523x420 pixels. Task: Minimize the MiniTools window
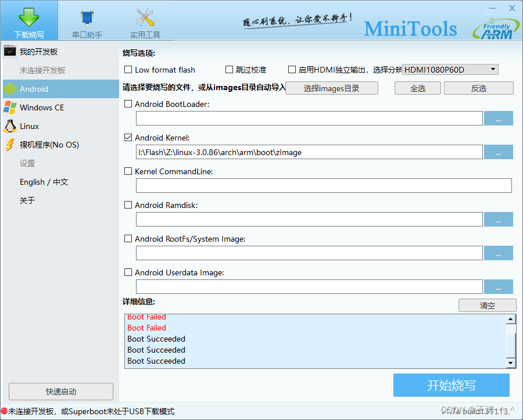click(x=493, y=8)
